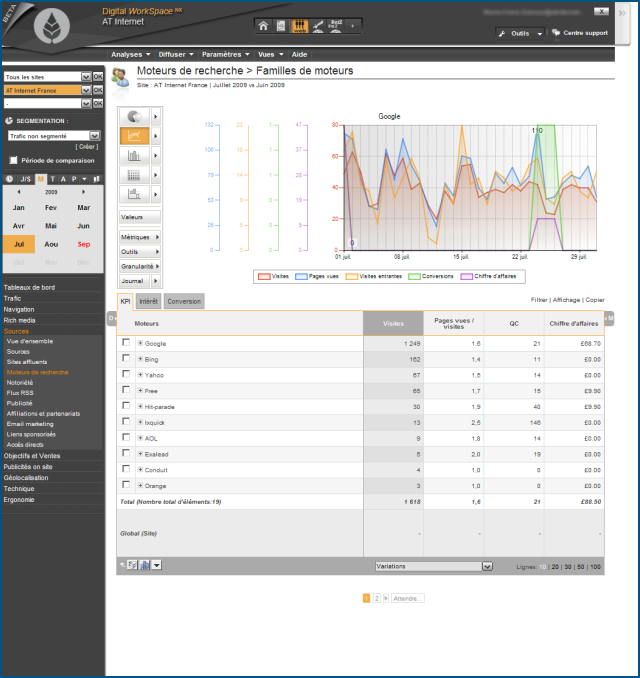Open the Granularité submenu
This screenshot has width=640, height=678.
click(140, 266)
